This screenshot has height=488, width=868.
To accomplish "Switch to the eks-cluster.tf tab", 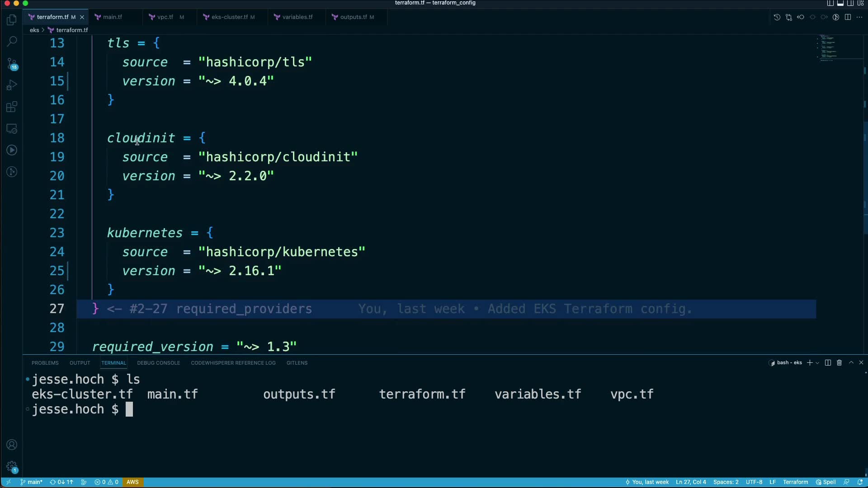I will (x=229, y=17).
